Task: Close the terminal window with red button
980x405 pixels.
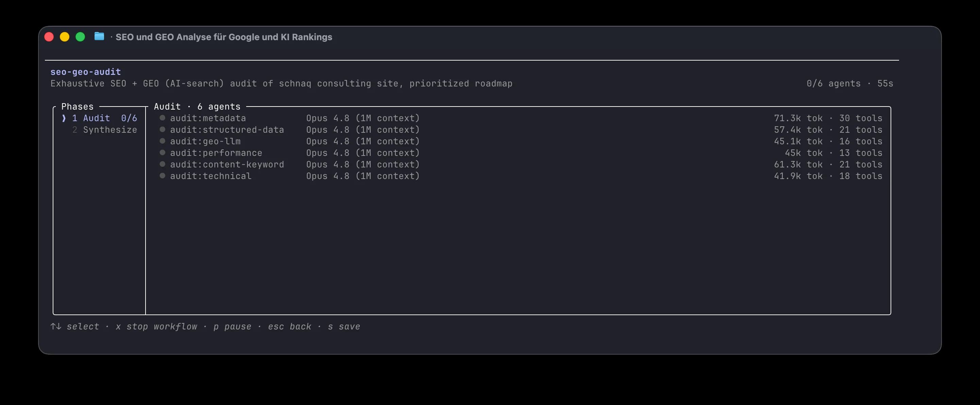Action: (49, 37)
